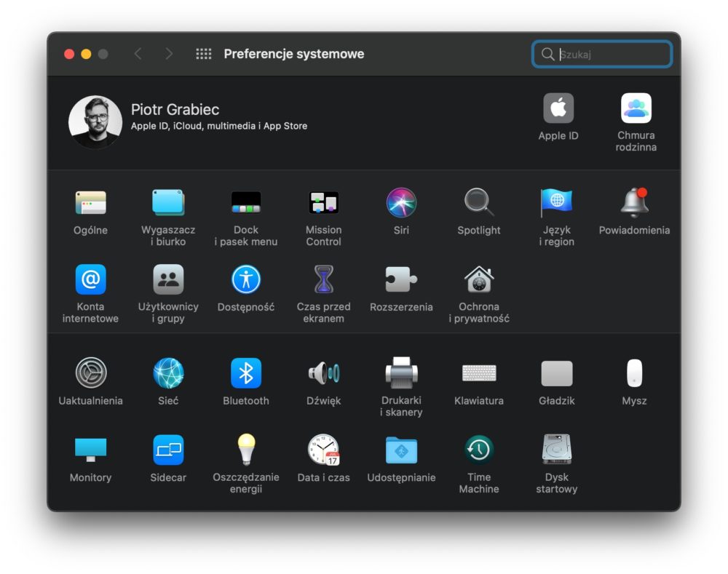
Task: Open Udostępnianie sharing settings
Action: pos(401,449)
